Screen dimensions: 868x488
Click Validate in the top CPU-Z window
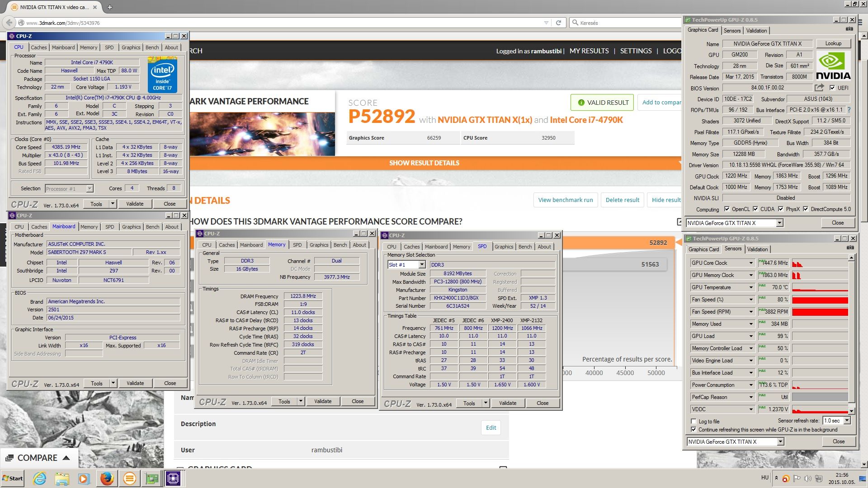[135, 204]
